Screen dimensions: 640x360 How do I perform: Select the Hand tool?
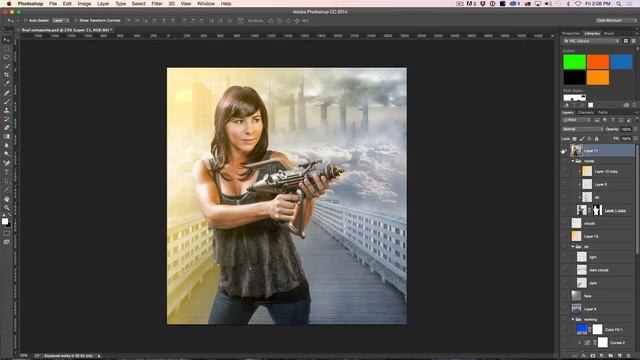click(7, 199)
